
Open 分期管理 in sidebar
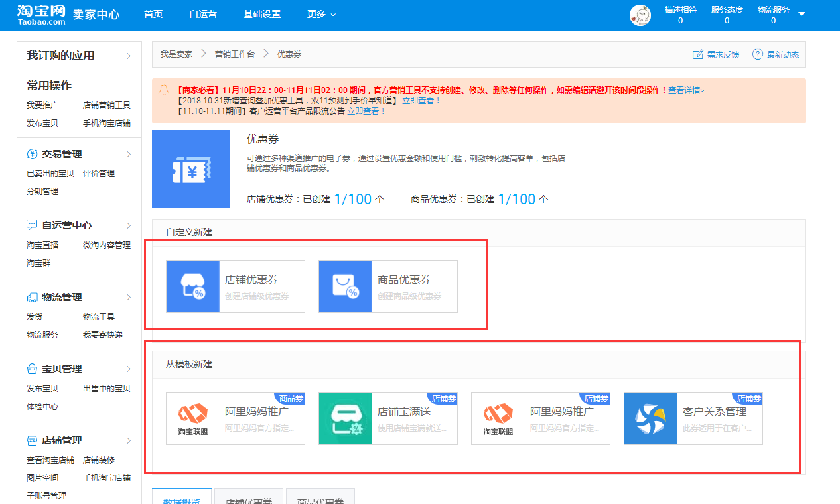(x=42, y=191)
